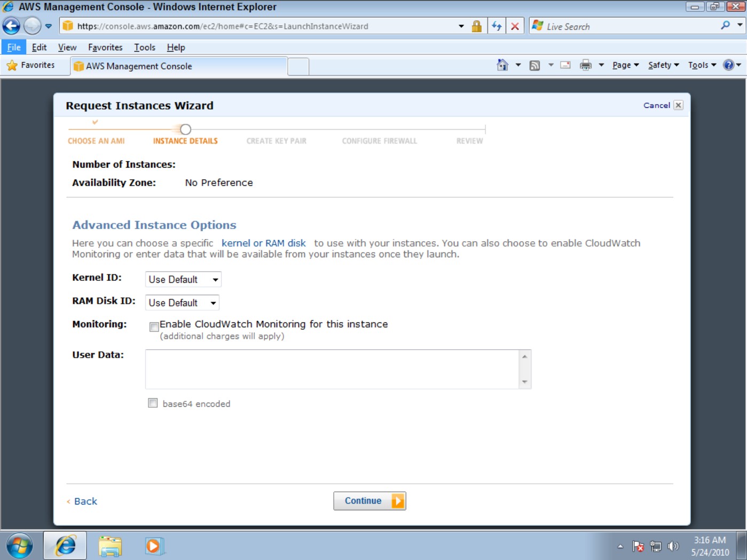Click the Continue button

point(369,501)
